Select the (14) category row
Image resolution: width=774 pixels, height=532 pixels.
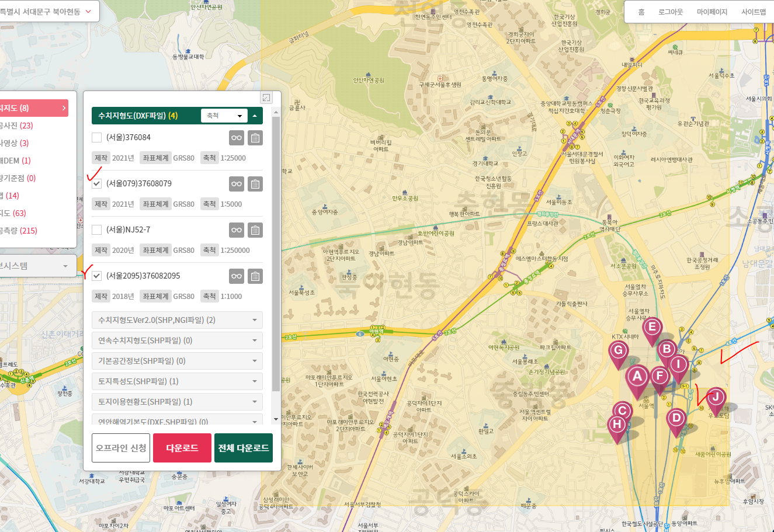point(10,196)
